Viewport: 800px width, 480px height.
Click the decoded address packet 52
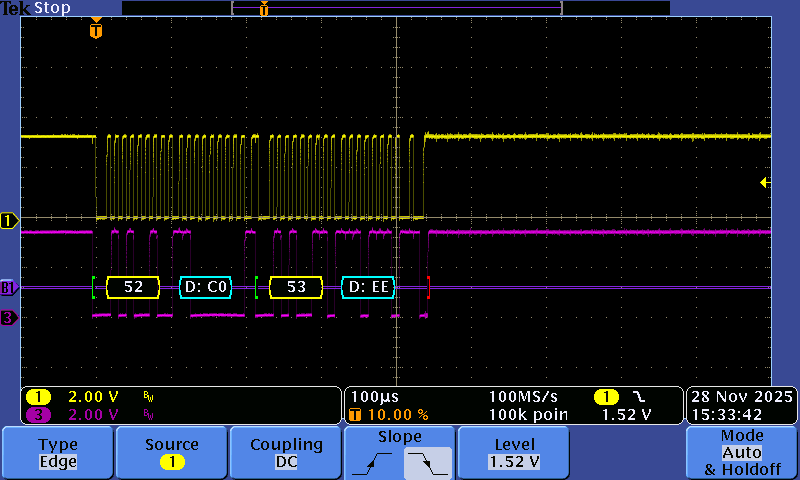tap(133, 288)
